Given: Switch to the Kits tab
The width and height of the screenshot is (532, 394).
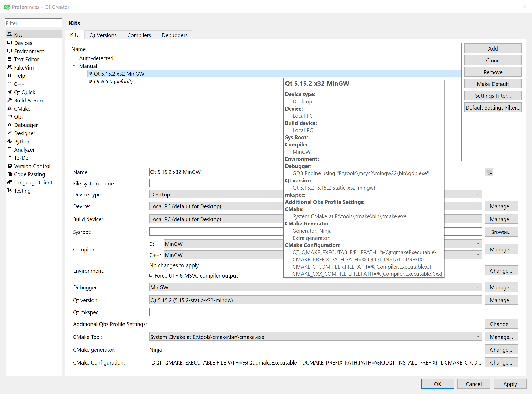Looking at the screenshot, I should pyautogui.click(x=75, y=35).
